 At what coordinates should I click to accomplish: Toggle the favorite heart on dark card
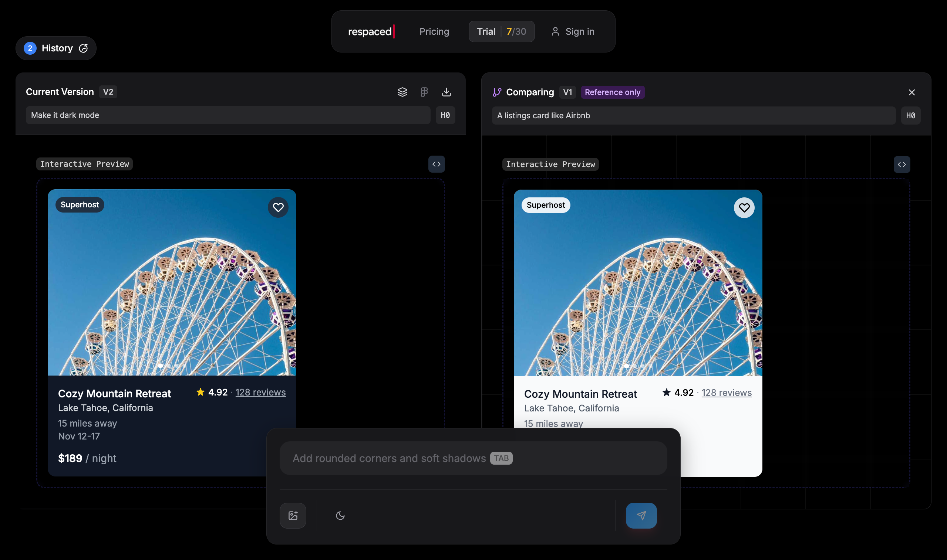(278, 207)
